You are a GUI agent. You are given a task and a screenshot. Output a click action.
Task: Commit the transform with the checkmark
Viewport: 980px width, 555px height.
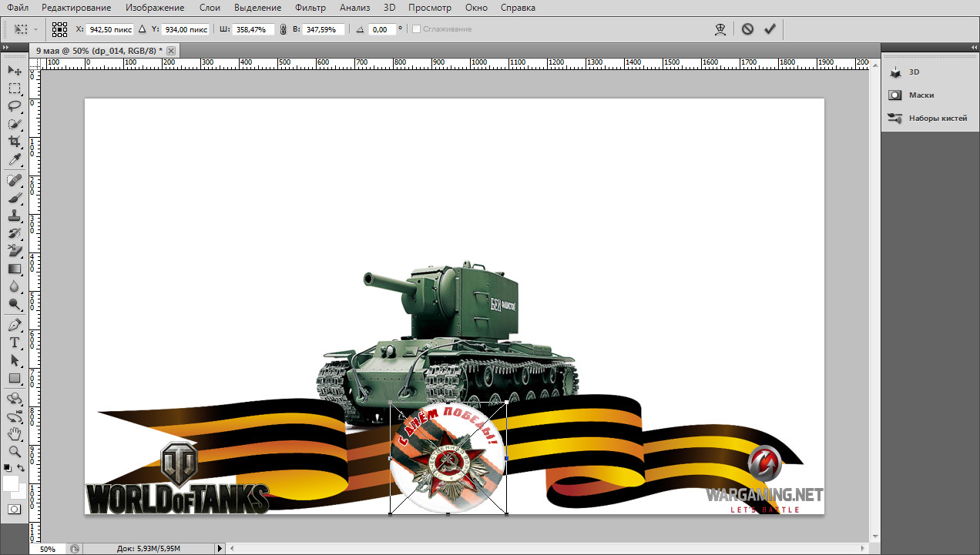click(x=769, y=29)
